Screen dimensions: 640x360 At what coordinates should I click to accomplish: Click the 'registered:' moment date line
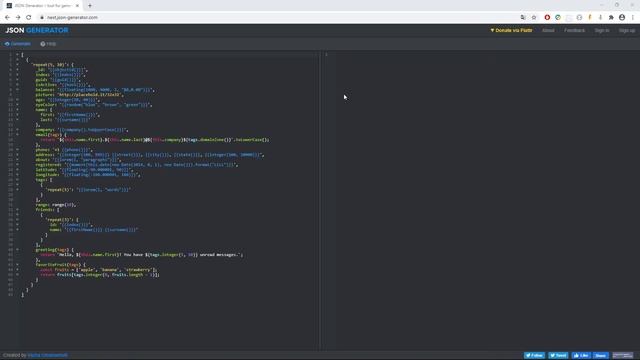pos(137,164)
